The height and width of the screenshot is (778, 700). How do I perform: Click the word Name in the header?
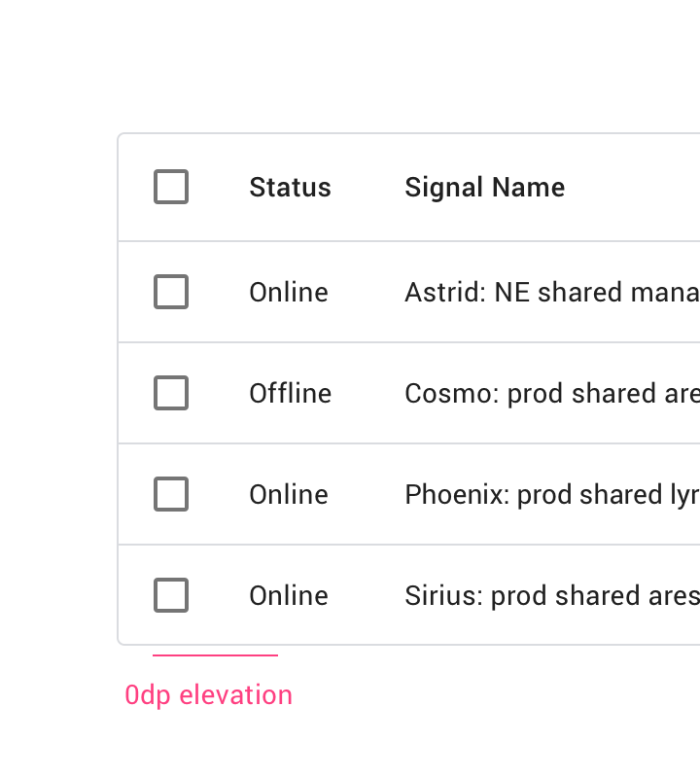(x=528, y=188)
